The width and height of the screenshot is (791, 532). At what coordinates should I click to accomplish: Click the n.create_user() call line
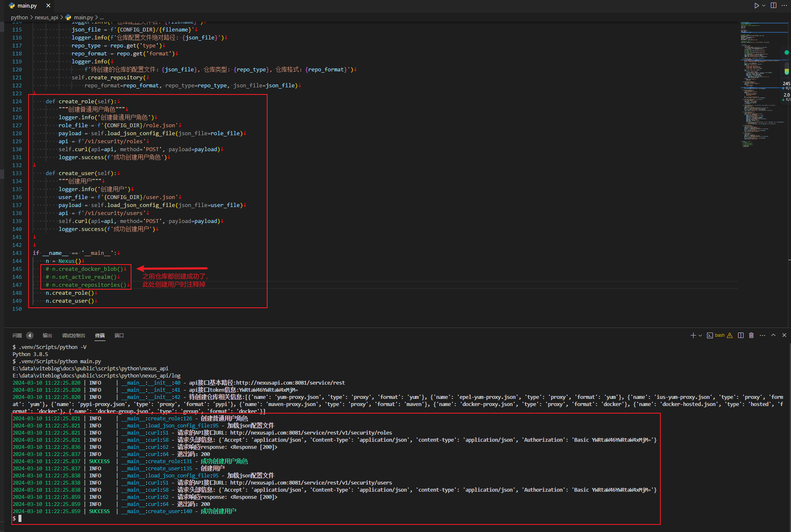click(70, 301)
